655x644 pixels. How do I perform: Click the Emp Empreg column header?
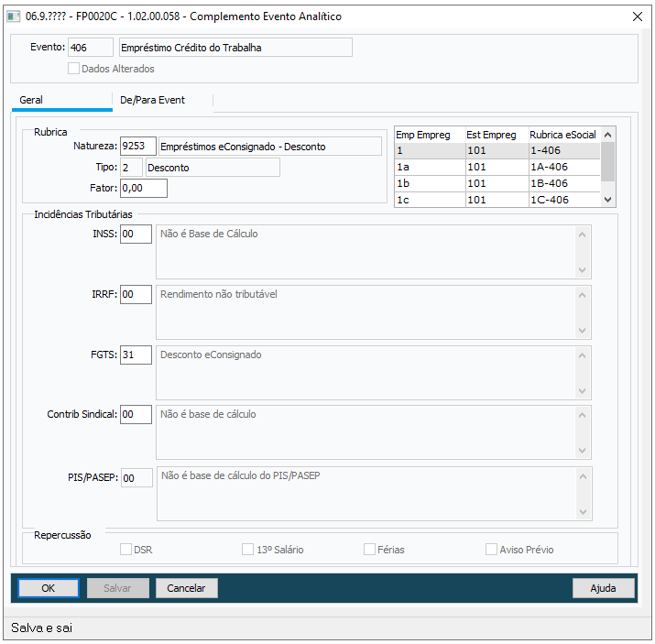[430, 135]
